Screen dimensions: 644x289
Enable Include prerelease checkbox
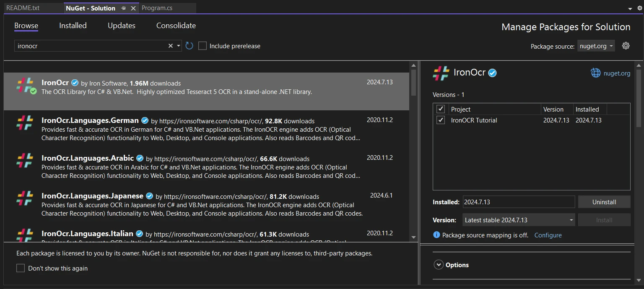tap(203, 46)
